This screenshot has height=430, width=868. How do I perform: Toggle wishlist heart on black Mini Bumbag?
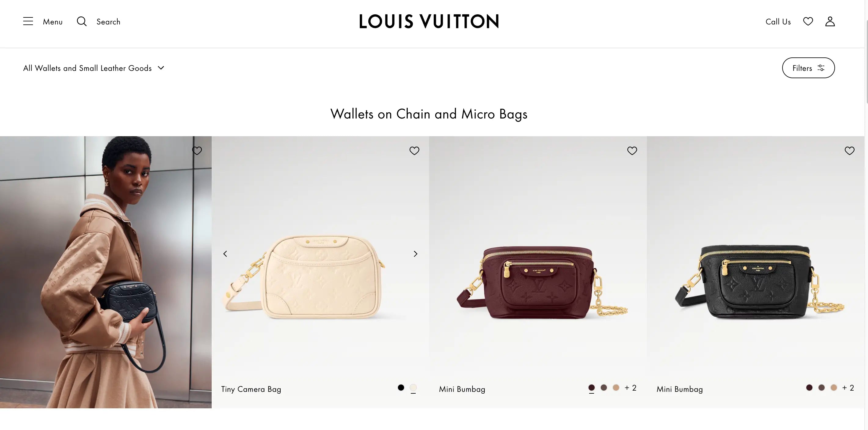pos(849,151)
